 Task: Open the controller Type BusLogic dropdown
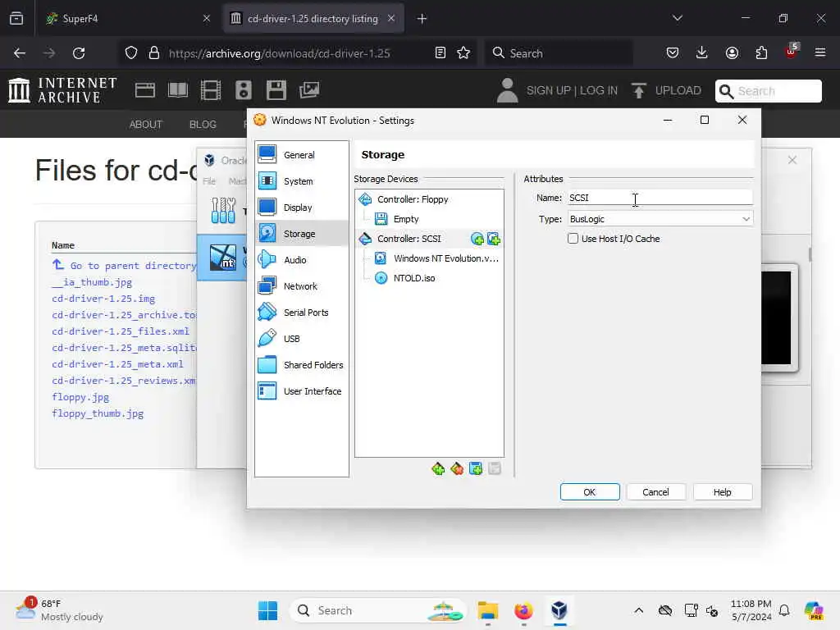coord(660,219)
